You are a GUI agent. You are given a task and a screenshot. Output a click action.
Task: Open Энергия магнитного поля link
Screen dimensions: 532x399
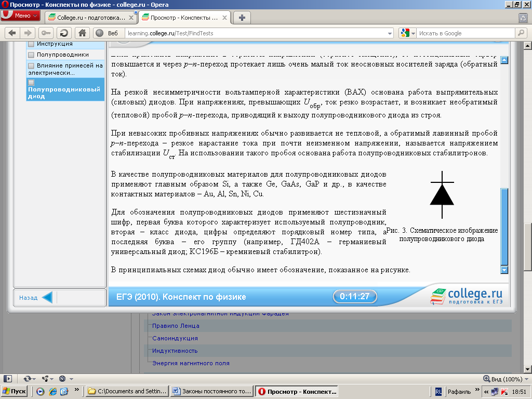191,363
